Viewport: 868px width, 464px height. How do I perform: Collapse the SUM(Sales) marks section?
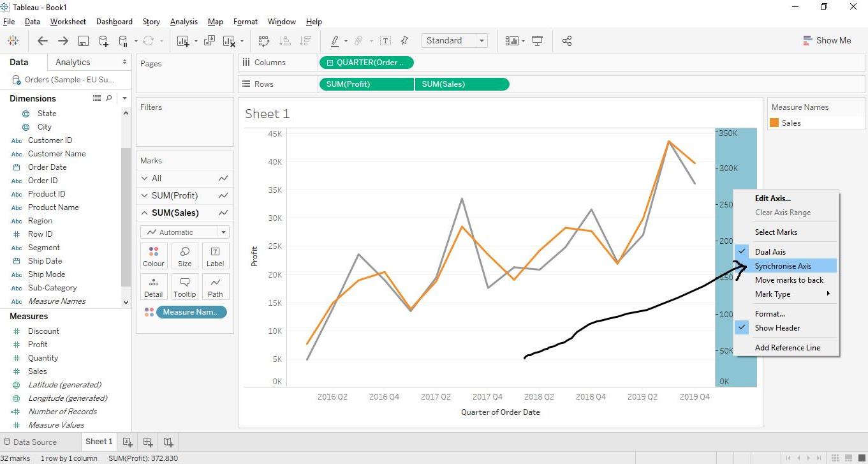point(145,213)
